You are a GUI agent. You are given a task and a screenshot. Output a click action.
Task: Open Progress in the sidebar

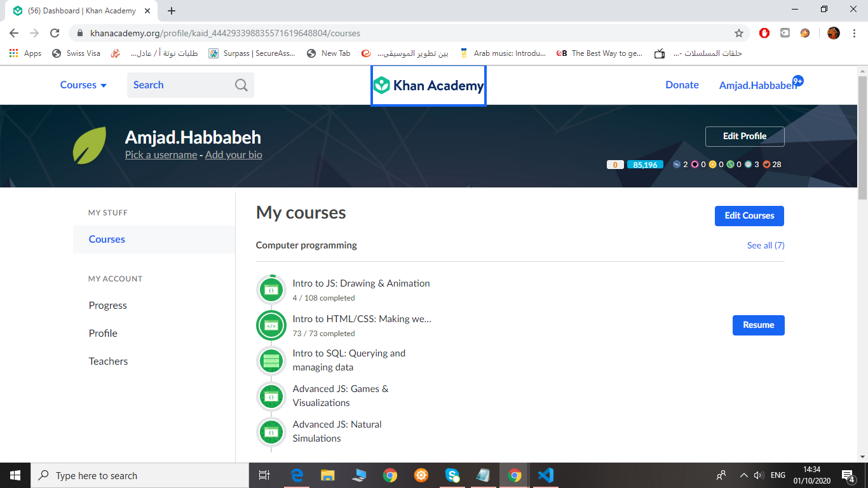point(108,306)
